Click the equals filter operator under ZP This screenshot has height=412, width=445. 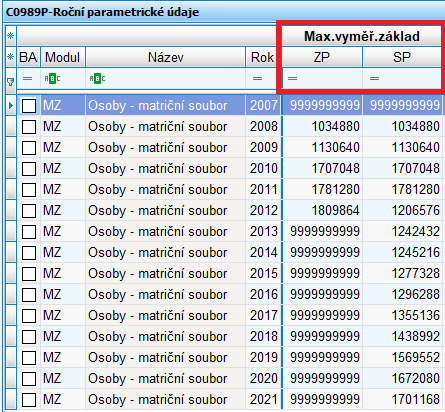pos(293,79)
